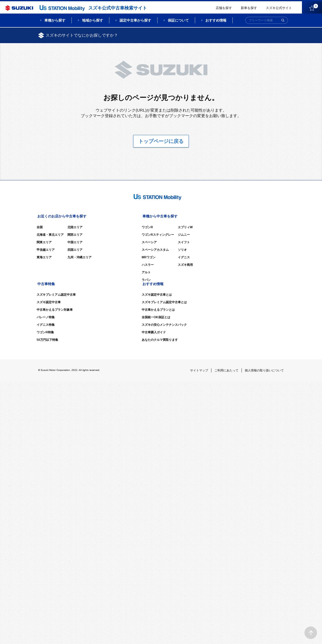Viewport: 322px width, 644px height.
Task: Open the スペーシア model link
Action: (149, 242)
